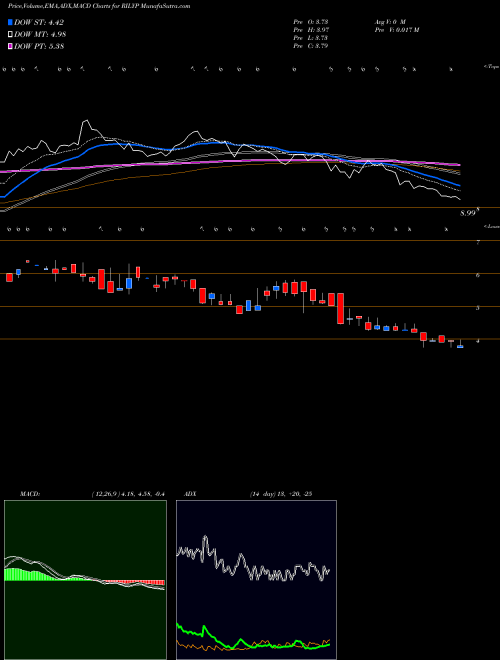Click the magenta DOW PT legend swatch
Image resolution: width=500 pixels, height=660 pixels.
pos(10,46)
